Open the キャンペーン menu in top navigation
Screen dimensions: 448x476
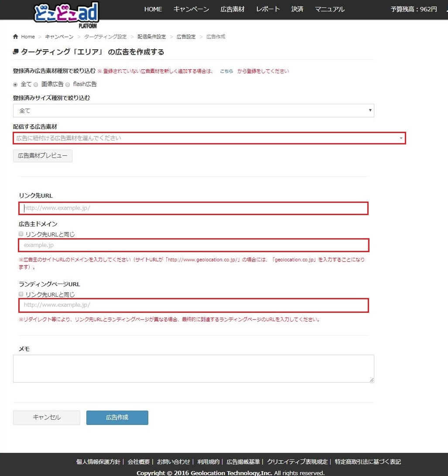coord(191,9)
